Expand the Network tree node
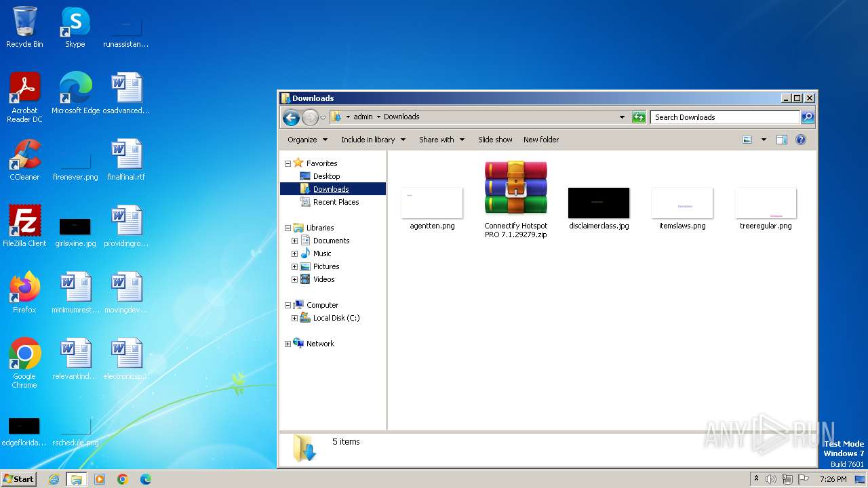The width and height of the screenshot is (868, 488). coord(288,344)
